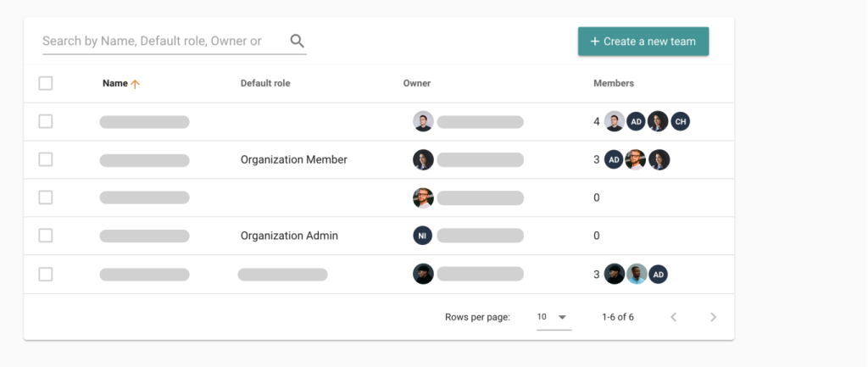Sort by the Default role column
The width and height of the screenshot is (868, 367).
265,83
